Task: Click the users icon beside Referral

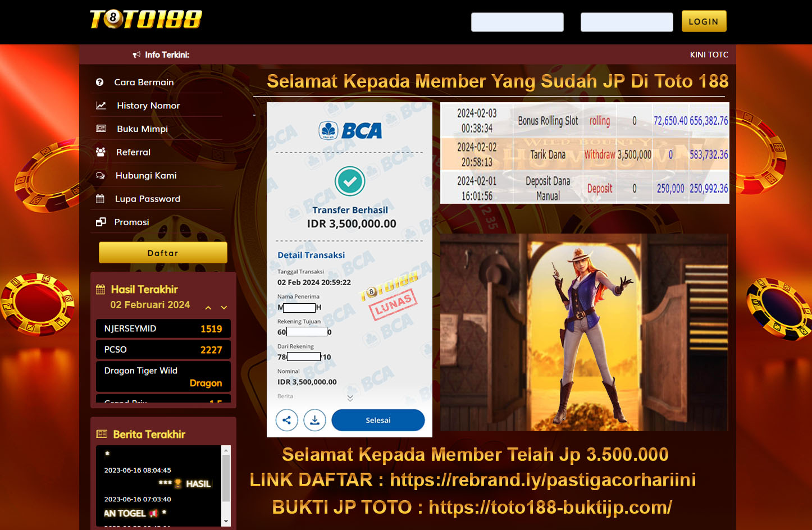Action: pos(101,152)
